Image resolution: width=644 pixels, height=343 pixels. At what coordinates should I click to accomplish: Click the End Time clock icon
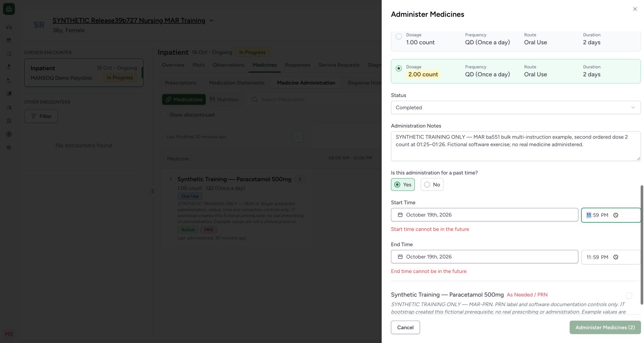616,257
